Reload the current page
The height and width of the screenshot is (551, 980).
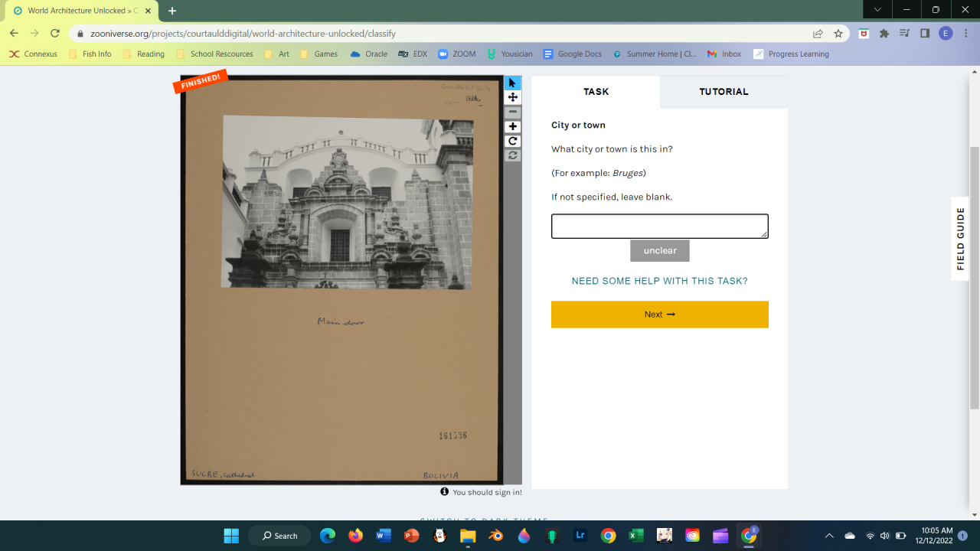(55, 34)
